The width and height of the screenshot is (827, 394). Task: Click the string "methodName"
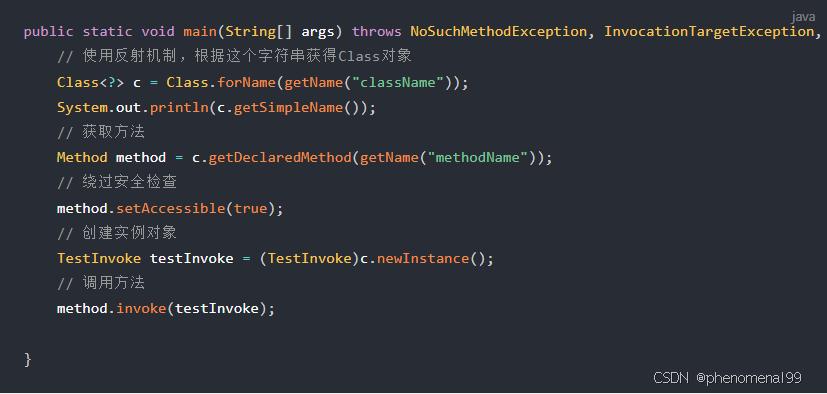point(477,158)
